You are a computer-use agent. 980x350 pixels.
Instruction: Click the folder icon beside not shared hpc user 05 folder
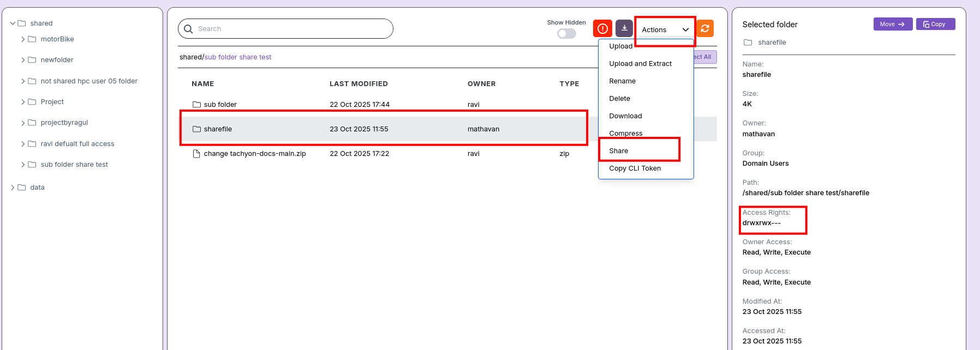[x=32, y=81]
